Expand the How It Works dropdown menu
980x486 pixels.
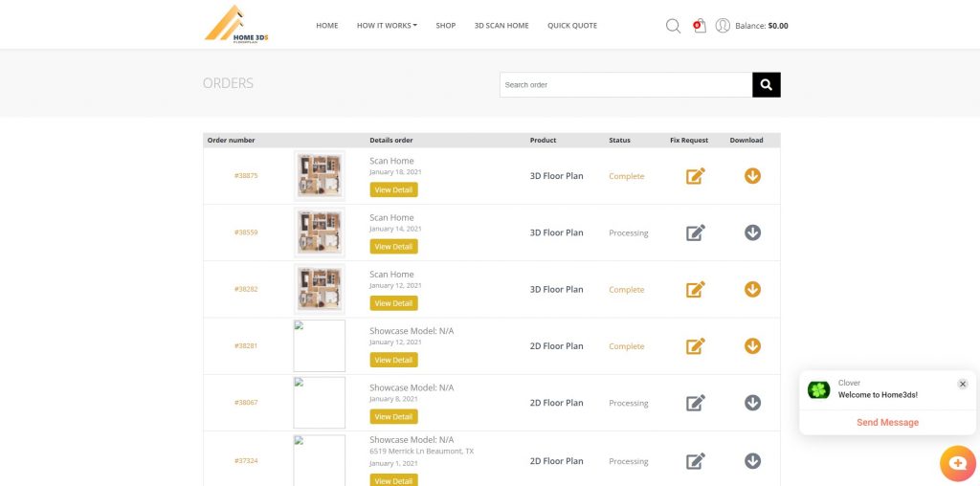pyautogui.click(x=387, y=26)
